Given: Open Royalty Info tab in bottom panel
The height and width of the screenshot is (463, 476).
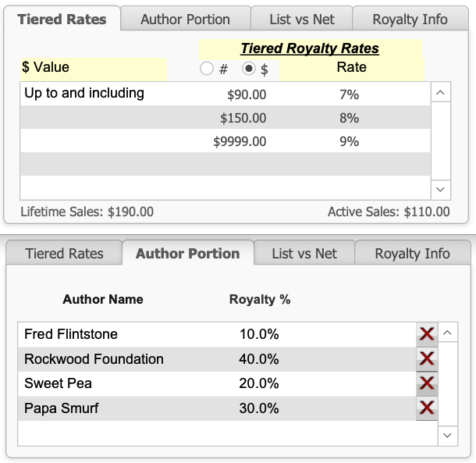Looking at the screenshot, I should tap(412, 254).
